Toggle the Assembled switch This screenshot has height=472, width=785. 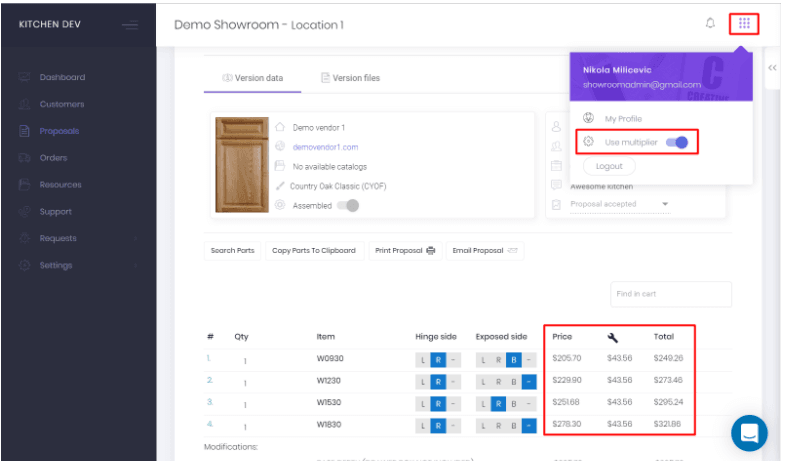tap(348, 205)
